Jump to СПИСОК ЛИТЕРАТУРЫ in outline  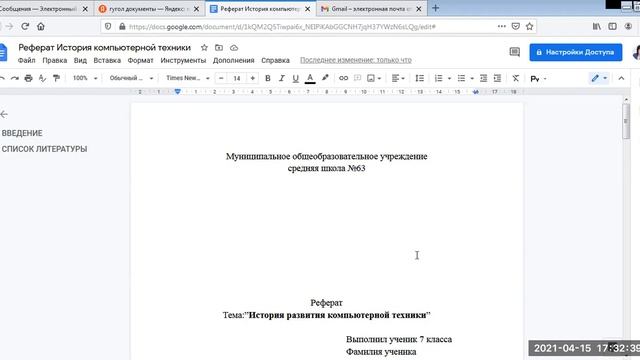[x=44, y=149]
